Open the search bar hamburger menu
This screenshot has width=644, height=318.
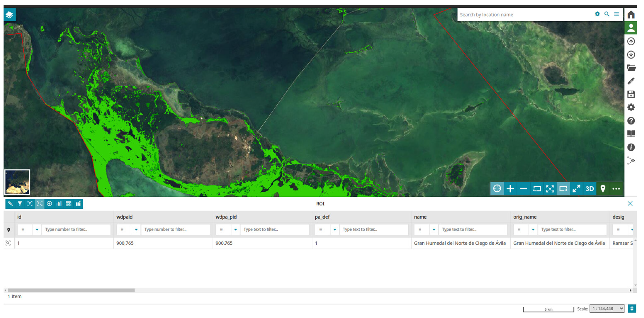616,14
